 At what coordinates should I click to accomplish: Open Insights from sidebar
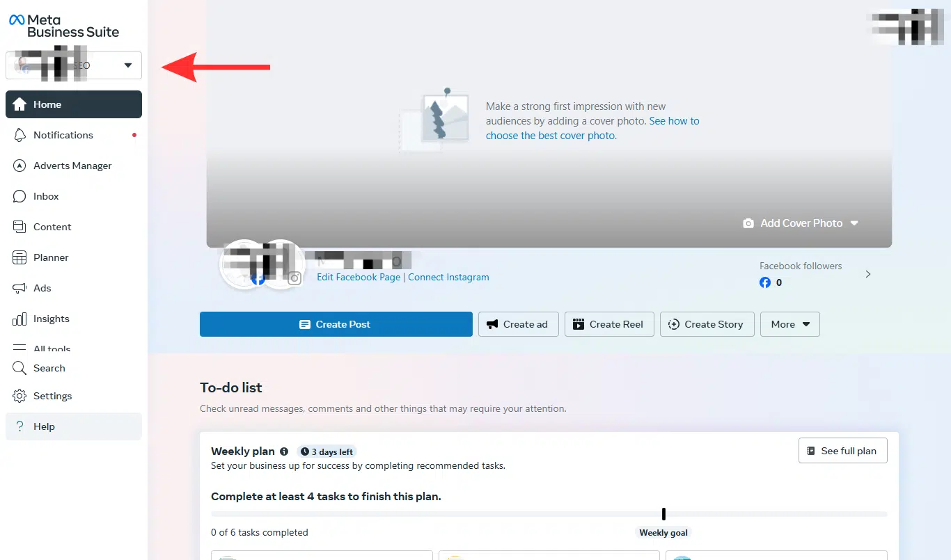74,319
